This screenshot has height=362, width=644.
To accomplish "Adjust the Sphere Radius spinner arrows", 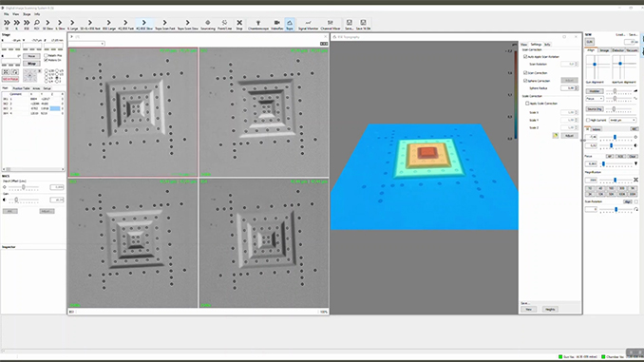I will pos(577,88).
